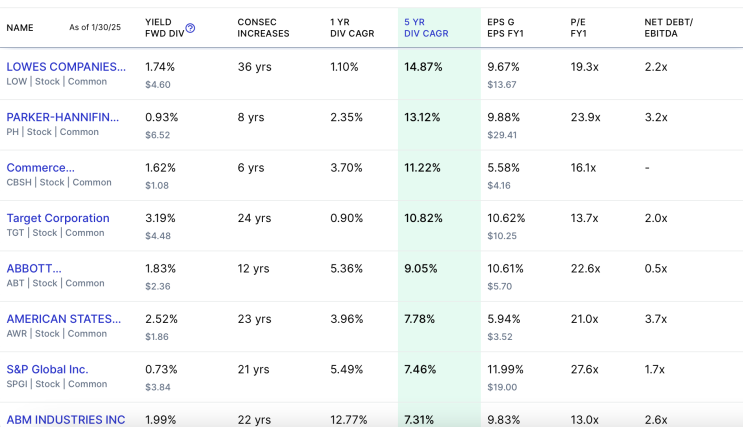The height and width of the screenshot is (427, 743).
Task: Click the CBSH ticker label
Action: tap(19, 183)
